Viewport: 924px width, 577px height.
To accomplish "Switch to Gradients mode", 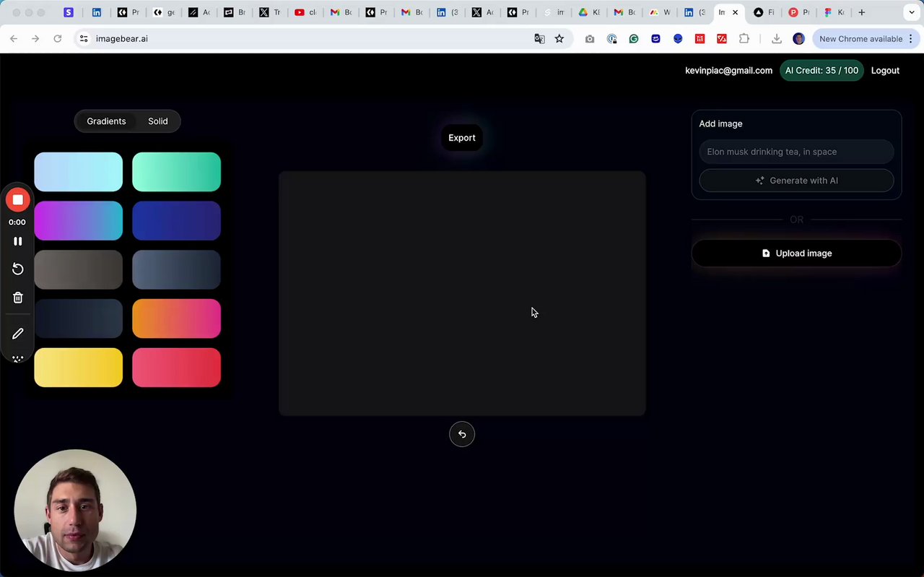I will [106, 121].
